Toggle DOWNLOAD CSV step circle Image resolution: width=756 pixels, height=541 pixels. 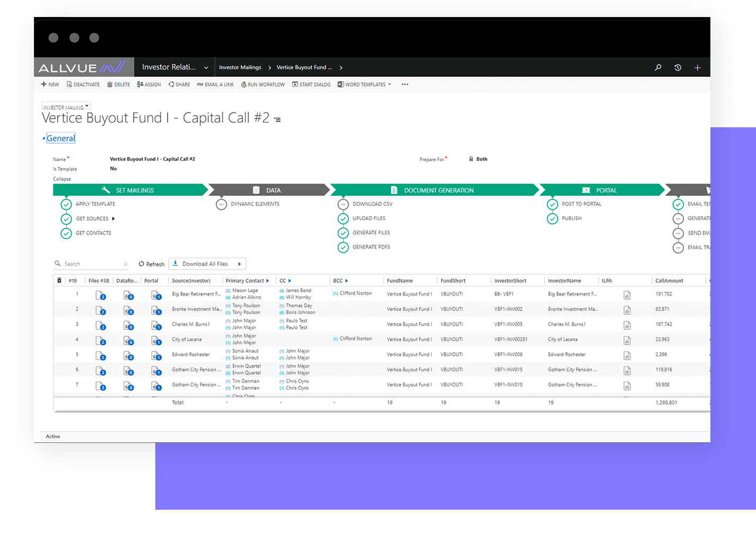(x=344, y=204)
